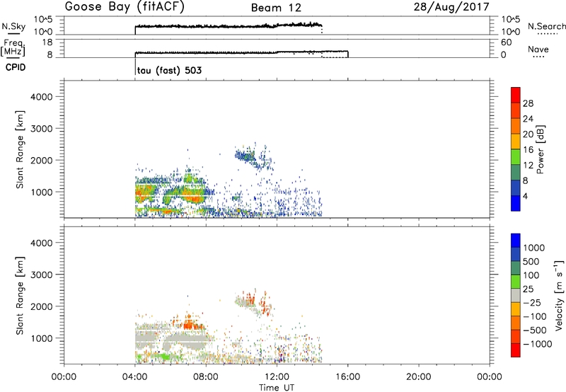Click the "12:00" time axis label
Viewport: 566px width, 392px height.
pyautogui.click(x=277, y=377)
